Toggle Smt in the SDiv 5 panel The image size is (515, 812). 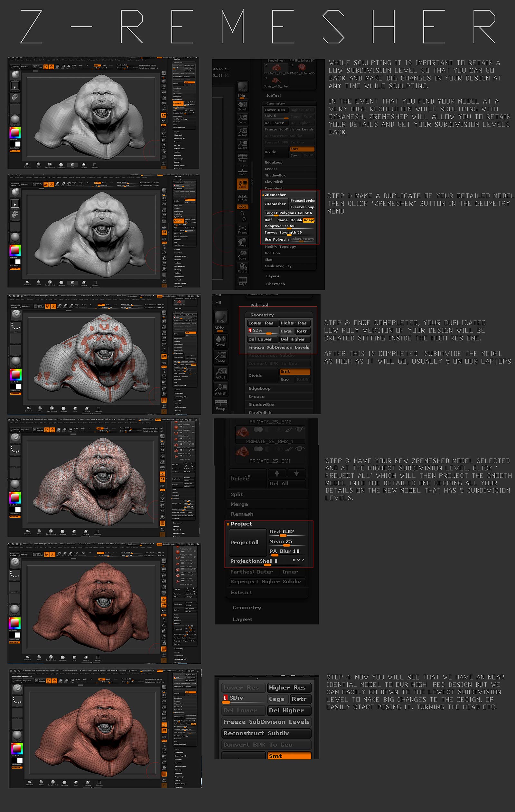click(302, 149)
